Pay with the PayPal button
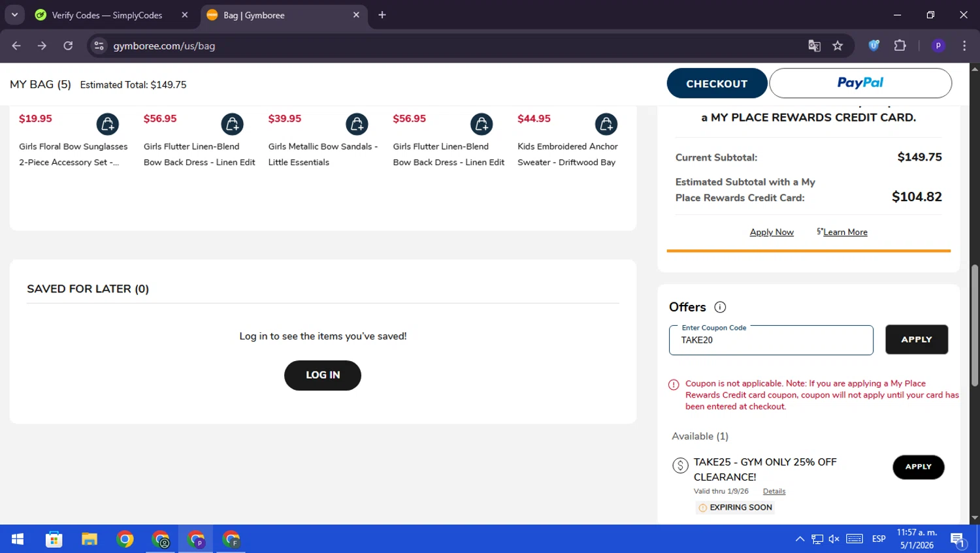 (x=860, y=83)
